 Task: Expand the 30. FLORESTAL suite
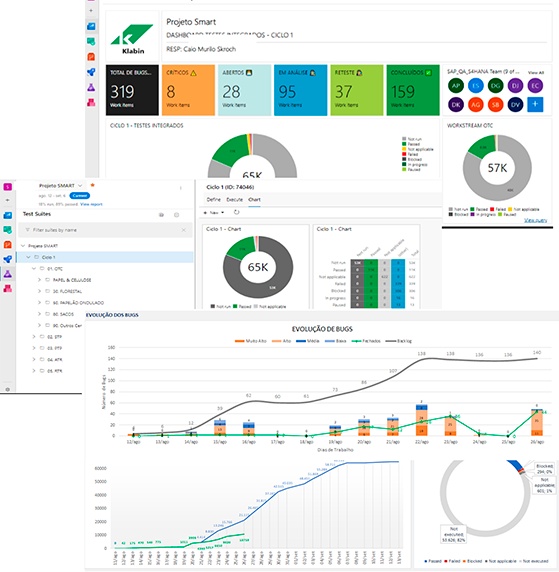39,291
